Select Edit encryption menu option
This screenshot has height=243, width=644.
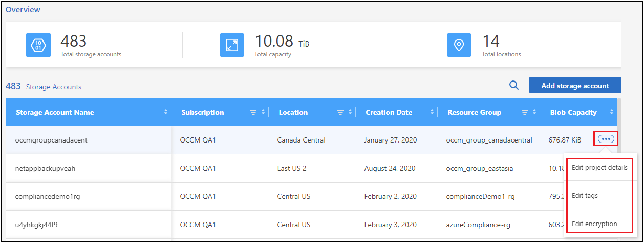(x=594, y=224)
